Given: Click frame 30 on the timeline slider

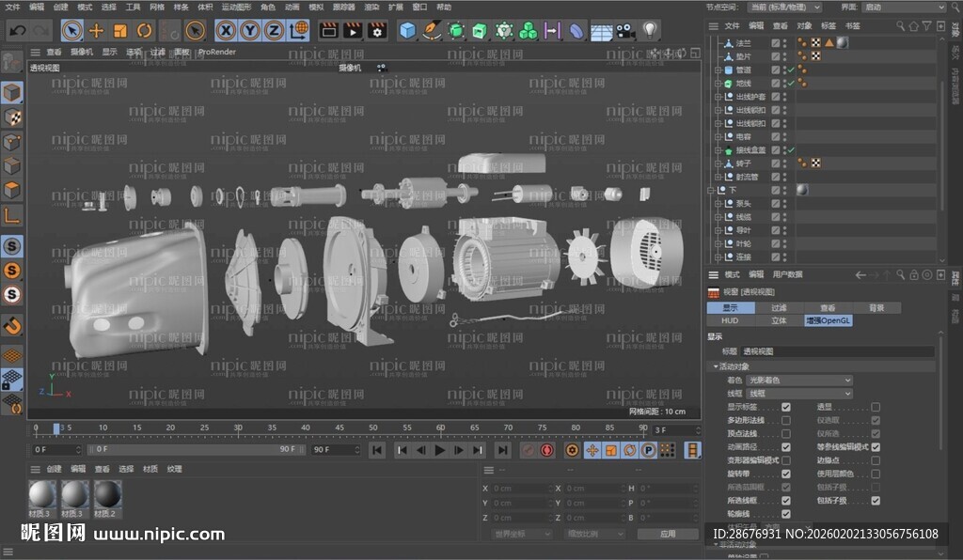Looking at the screenshot, I should 240,428.
